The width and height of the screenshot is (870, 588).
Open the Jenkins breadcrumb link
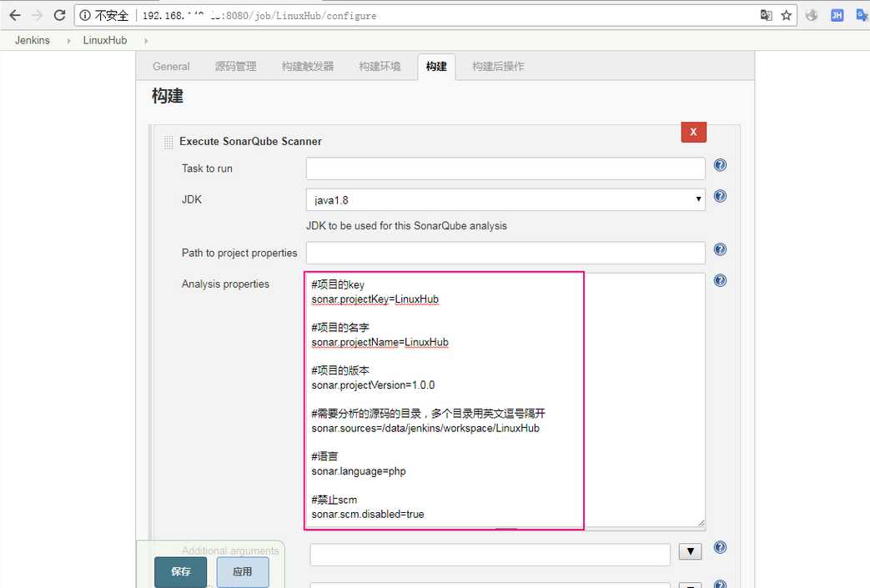33,41
